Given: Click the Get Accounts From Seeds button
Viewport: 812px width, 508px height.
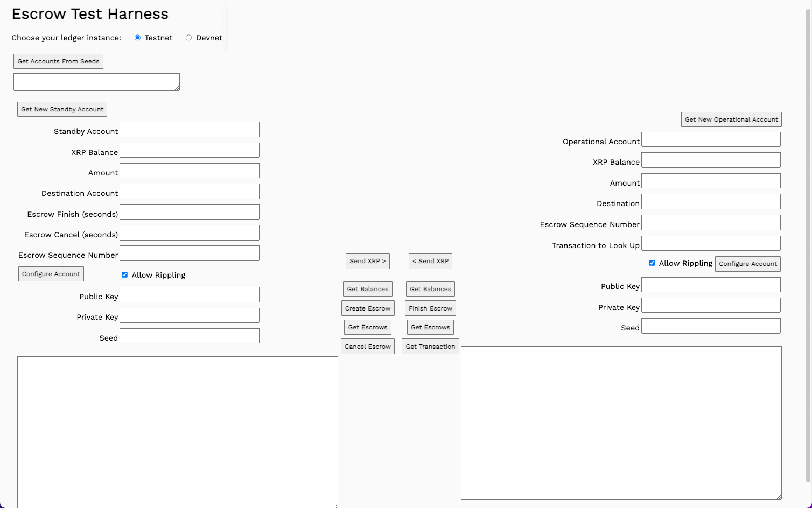Looking at the screenshot, I should [x=58, y=61].
